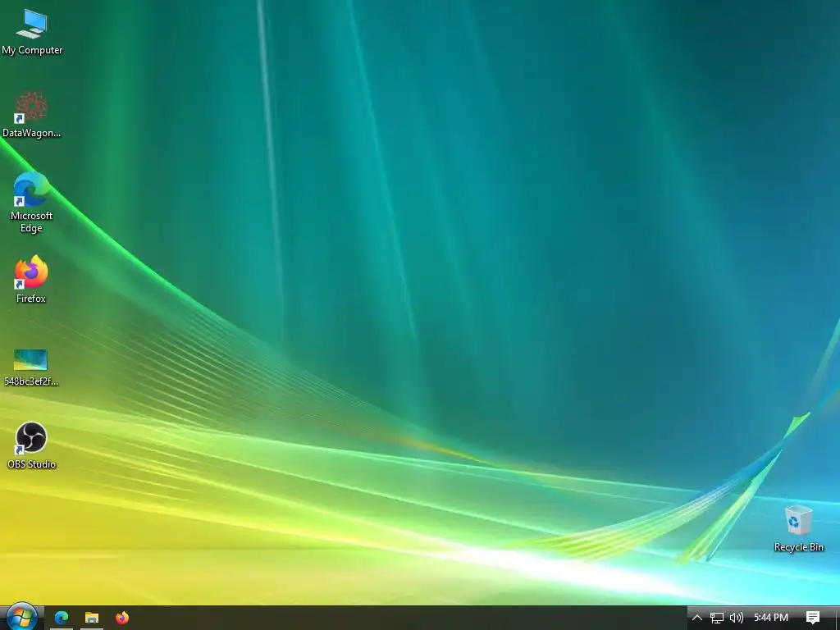Open Edge from the taskbar

62,618
